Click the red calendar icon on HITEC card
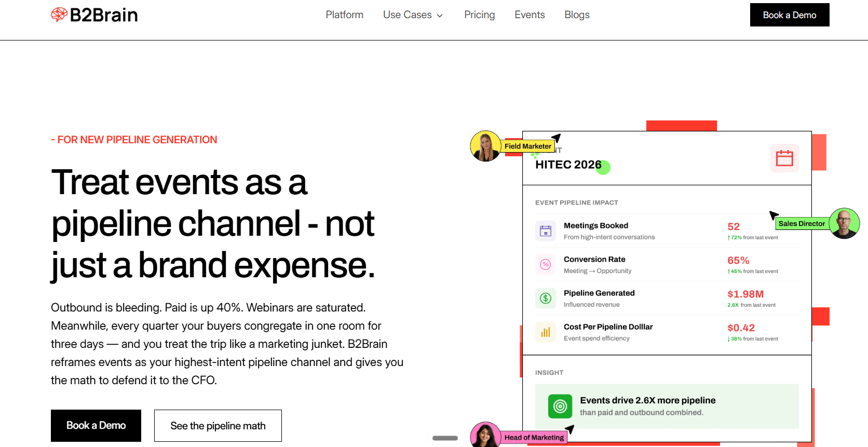 784,158
